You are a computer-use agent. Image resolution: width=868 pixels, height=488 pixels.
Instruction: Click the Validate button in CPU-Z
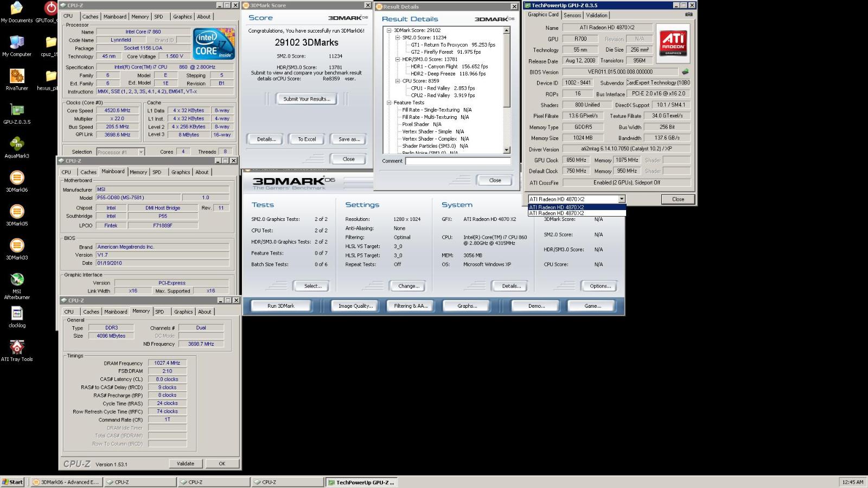[185, 464]
